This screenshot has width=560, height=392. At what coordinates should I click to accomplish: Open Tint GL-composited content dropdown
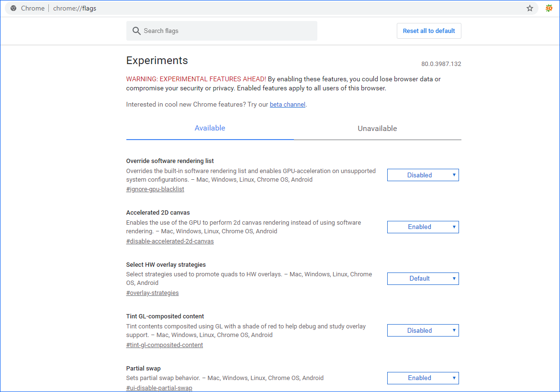point(423,330)
